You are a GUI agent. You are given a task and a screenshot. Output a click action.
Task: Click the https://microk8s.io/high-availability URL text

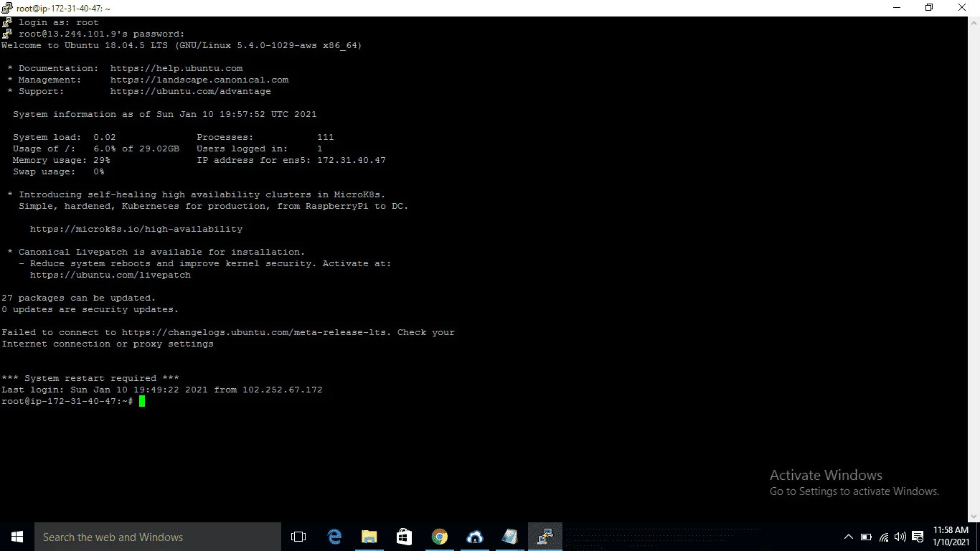tap(136, 229)
